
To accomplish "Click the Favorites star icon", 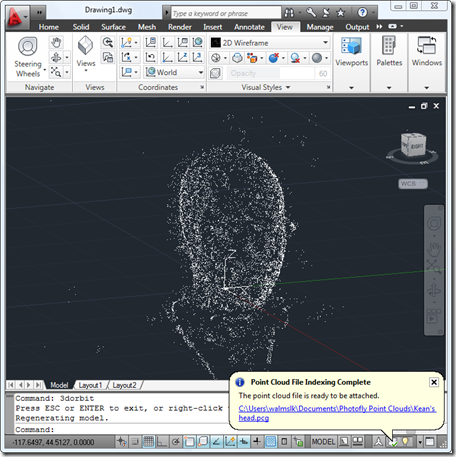I will (340, 13).
